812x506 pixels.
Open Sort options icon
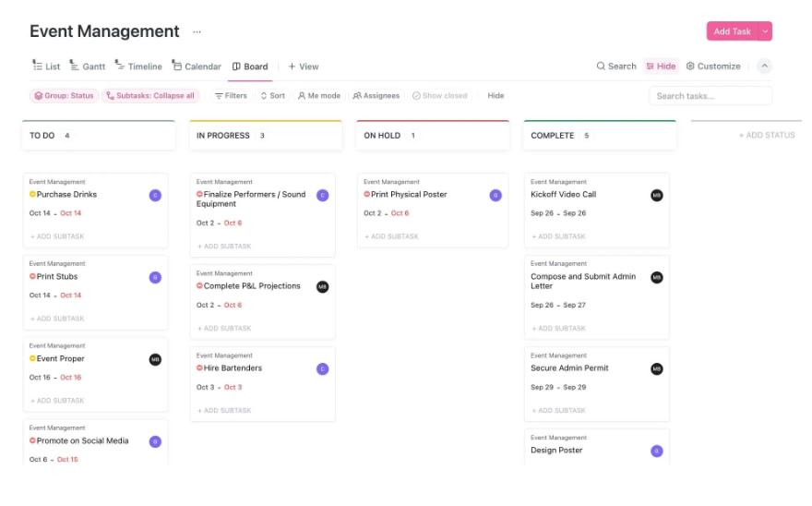[264, 96]
